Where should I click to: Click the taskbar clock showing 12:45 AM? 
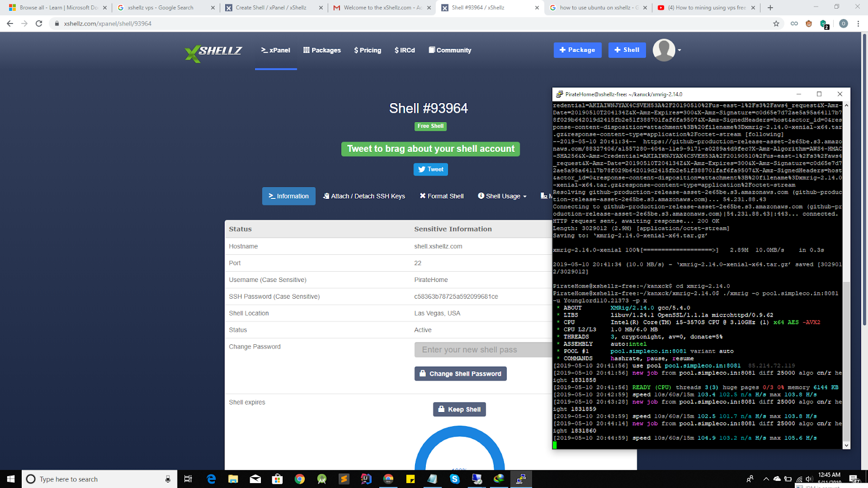[x=829, y=478]
